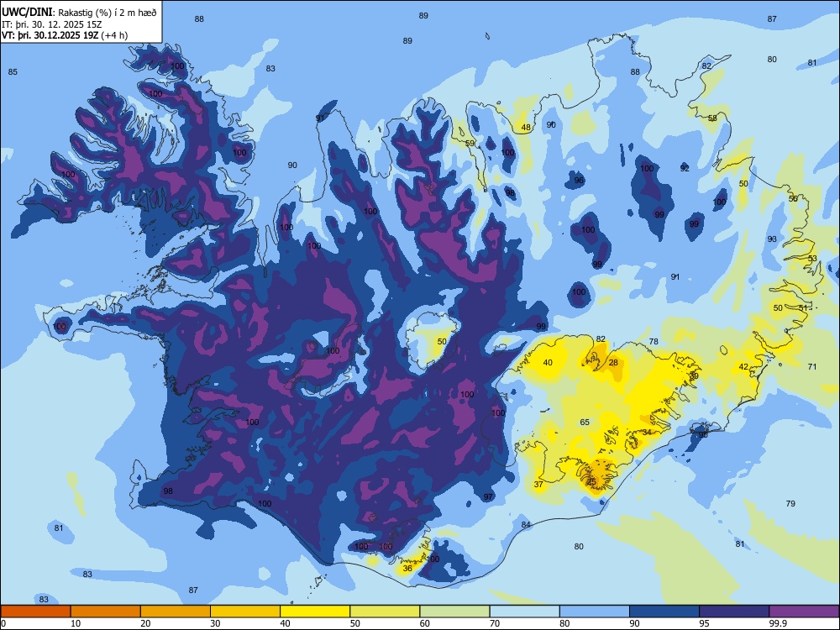The image size is (840, 630).
Task: Select the 'IT: þri. 30. 12. 2025 15Z' line
Action: pos(52,24)
